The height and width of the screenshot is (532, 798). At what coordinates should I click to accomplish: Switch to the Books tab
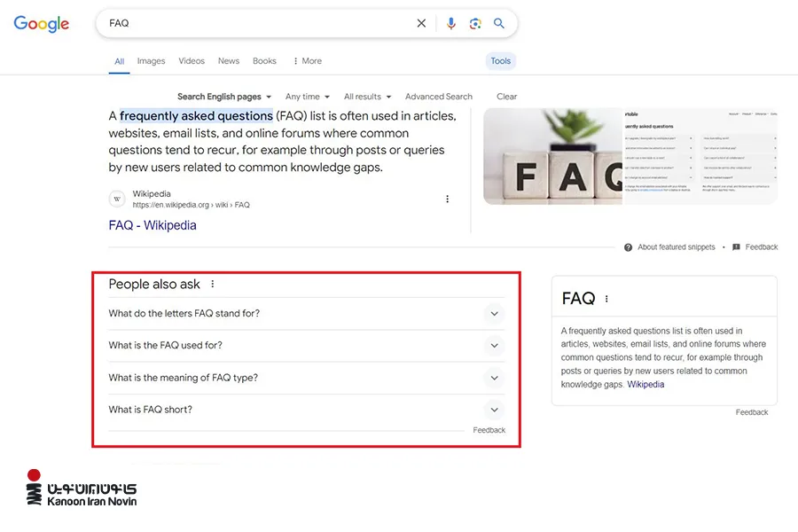(x=264, y=61)
